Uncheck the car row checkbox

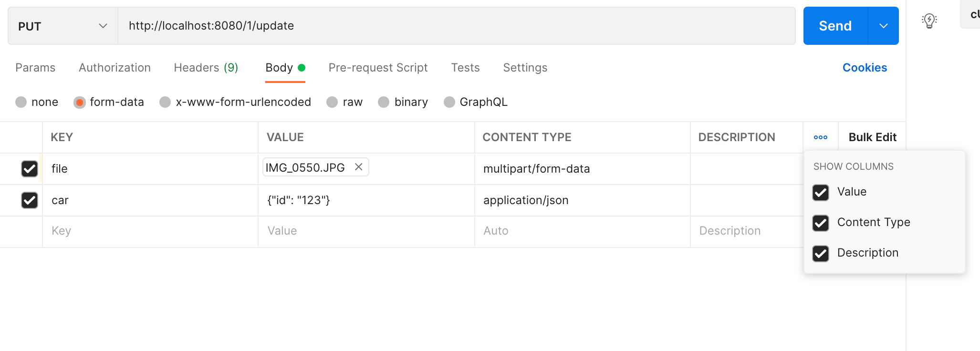coord(30,200)
